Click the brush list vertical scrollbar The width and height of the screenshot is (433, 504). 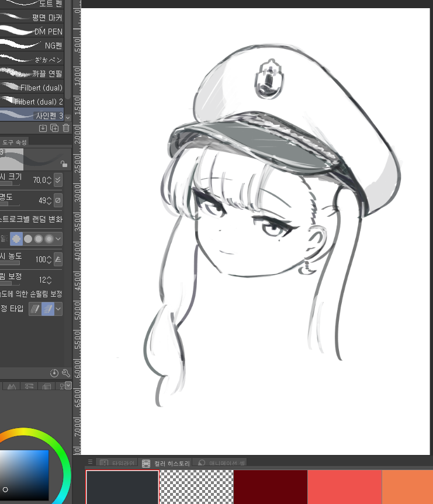tap(68, 48)
